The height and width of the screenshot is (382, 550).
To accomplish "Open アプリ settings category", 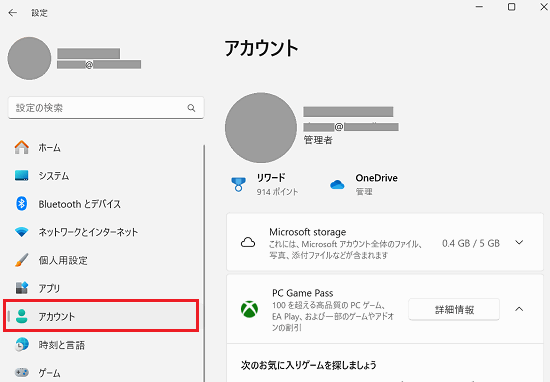I will [49, 288].
